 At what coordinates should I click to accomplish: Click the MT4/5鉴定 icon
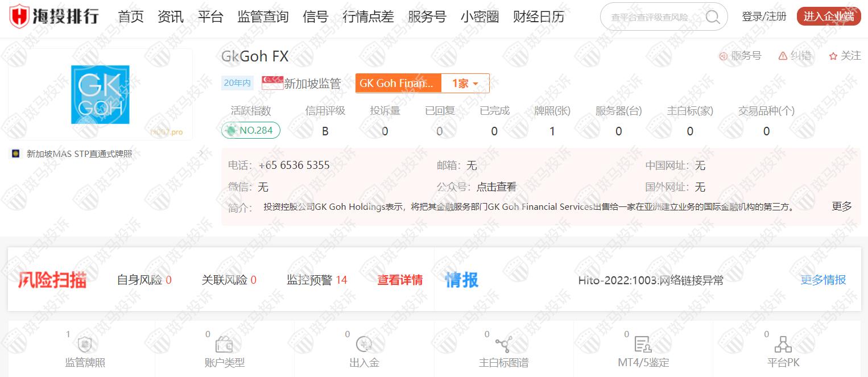tap(643, 344)
